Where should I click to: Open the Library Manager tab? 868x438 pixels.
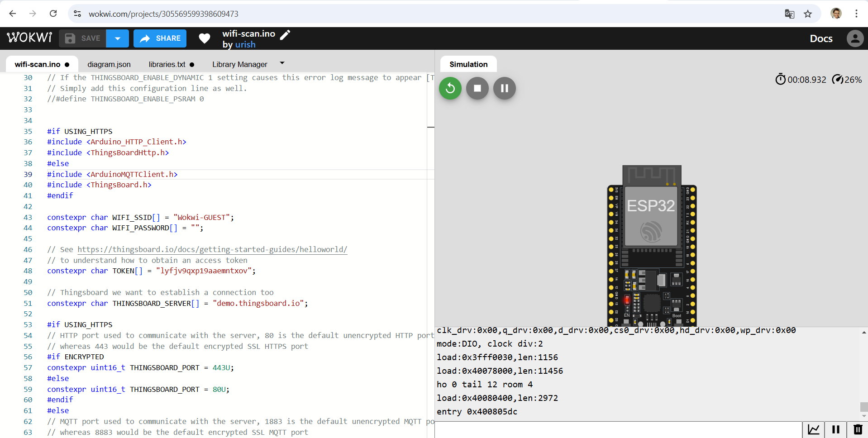coord(240,64)
